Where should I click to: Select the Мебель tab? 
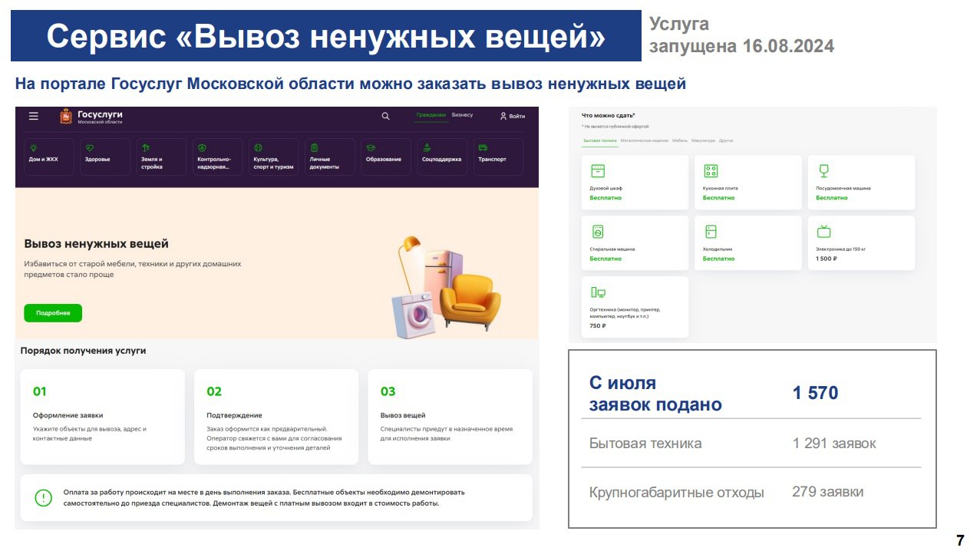(680, 141)
